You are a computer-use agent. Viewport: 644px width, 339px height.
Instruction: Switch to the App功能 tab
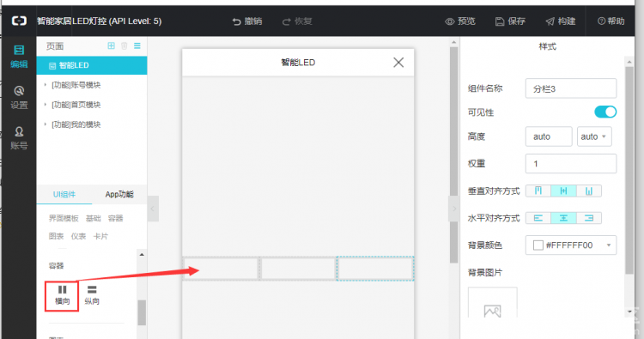click(119, 195)
